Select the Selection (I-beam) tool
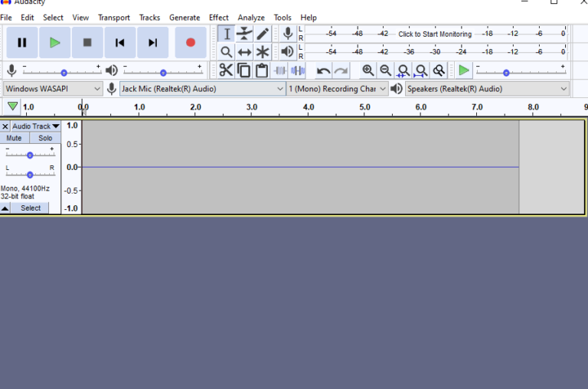 tap(227, 34)
